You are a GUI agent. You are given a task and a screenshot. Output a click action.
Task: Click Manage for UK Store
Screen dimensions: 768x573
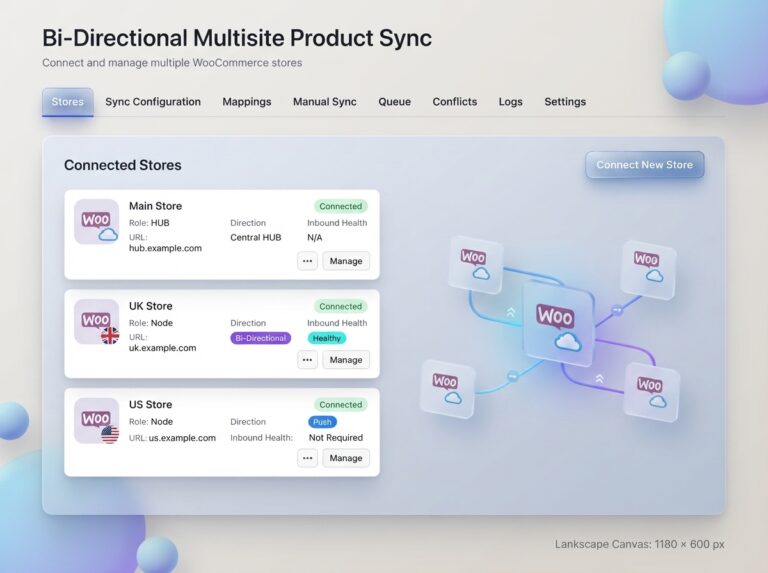[x=346, y=360]
